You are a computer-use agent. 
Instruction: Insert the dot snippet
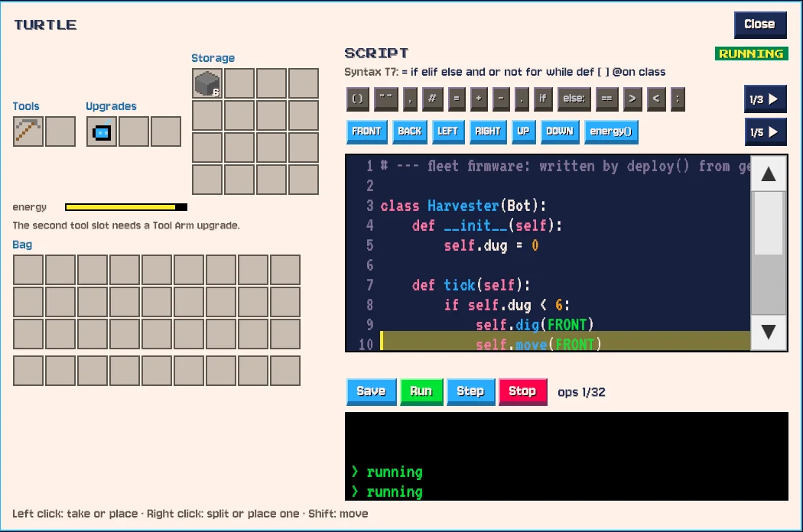522,99
